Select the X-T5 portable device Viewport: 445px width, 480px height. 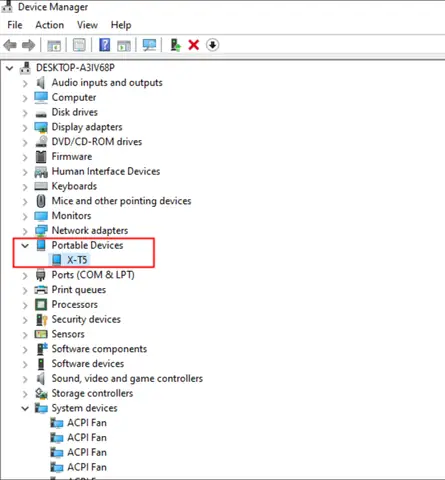click(x=77, y=260)
